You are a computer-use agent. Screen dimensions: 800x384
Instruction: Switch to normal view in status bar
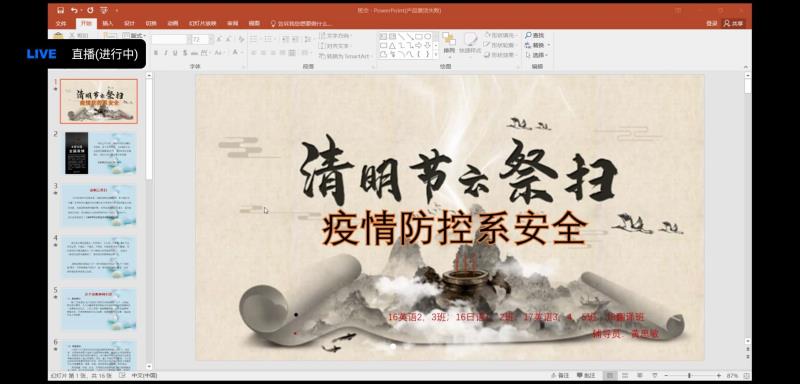click(610, 375)
